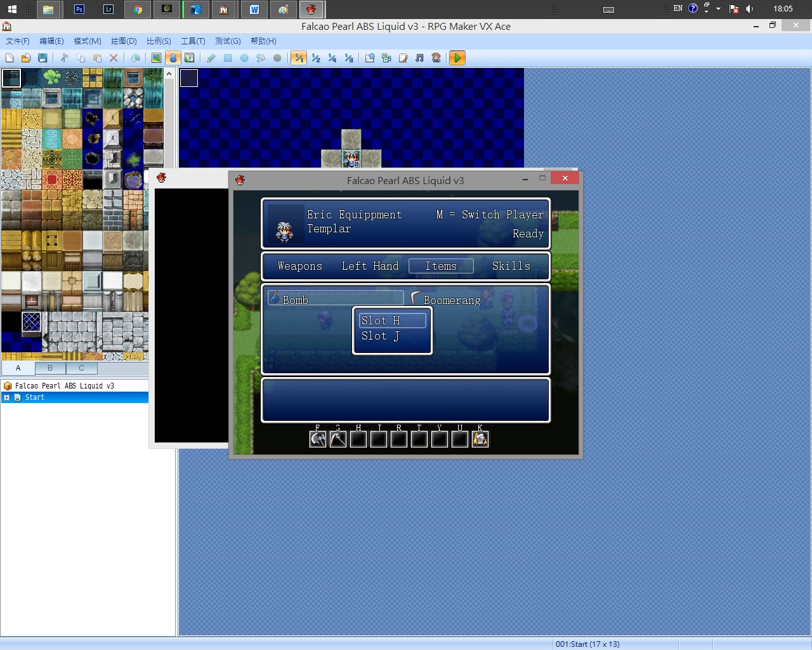Choose Weapons in the game equipment menu
Image resolution: width=812 pixels, height=650 pixels.
[300, 267]
